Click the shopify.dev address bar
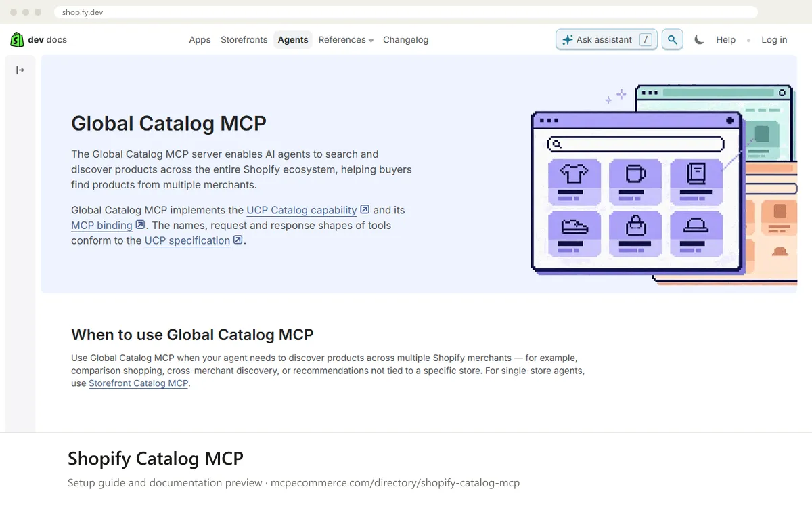 point(406,12)
